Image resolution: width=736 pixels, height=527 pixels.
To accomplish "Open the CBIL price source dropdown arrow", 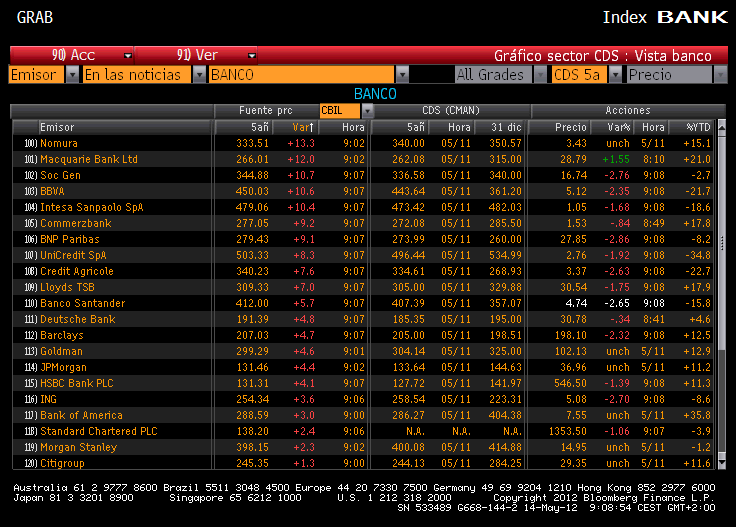I will coord(368,111).
